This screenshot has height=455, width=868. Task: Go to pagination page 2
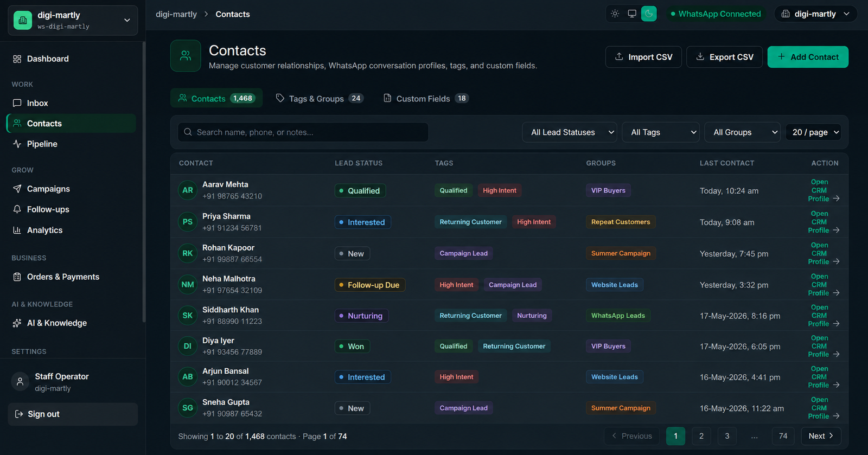coord(701,436)
